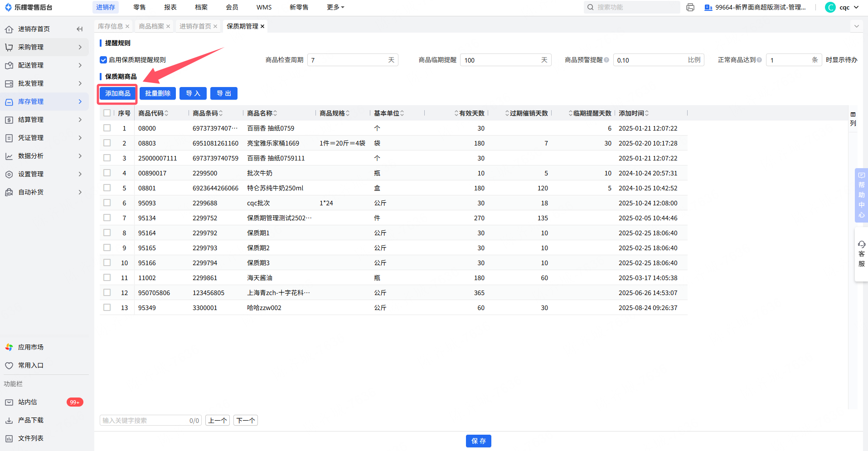
Task: Click the 保存 button
Action: click(x=479, y=441)
